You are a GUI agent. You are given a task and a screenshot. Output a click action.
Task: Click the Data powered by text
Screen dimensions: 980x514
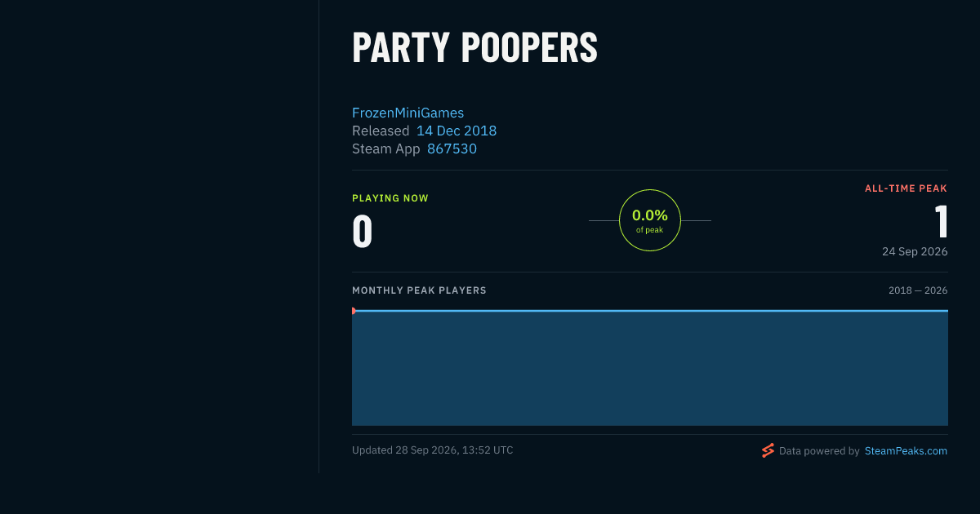[x=819, y=450]
